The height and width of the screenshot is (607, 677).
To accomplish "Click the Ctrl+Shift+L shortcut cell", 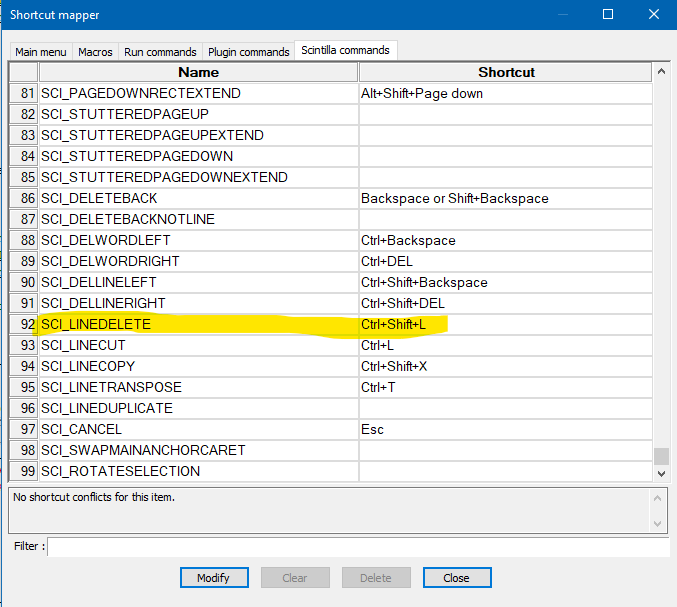I will [506, 324].
